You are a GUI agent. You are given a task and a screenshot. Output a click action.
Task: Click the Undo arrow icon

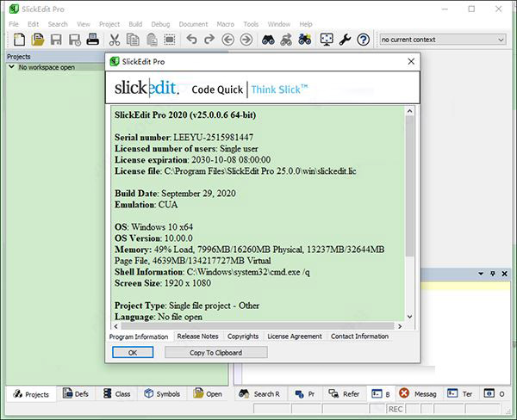click(191, 40)
